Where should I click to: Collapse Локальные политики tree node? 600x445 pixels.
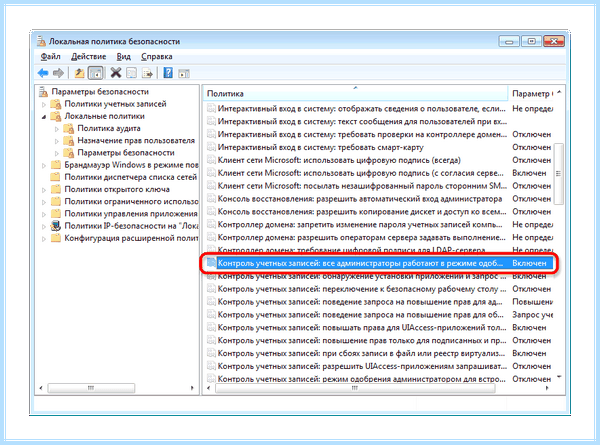[44, 117]
